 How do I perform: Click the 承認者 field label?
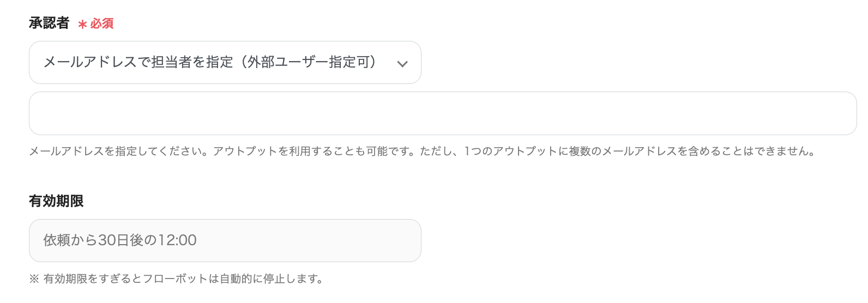(x=49, y=23)
